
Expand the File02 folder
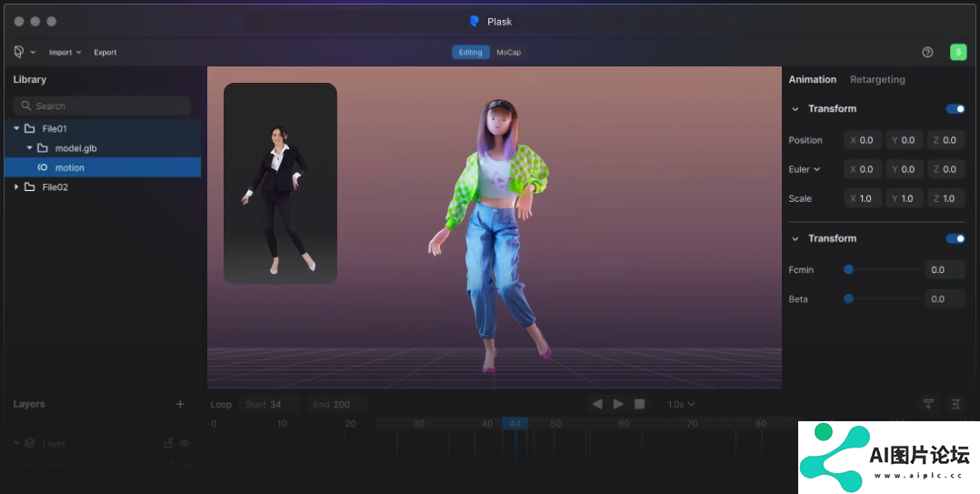click(16, 187)
